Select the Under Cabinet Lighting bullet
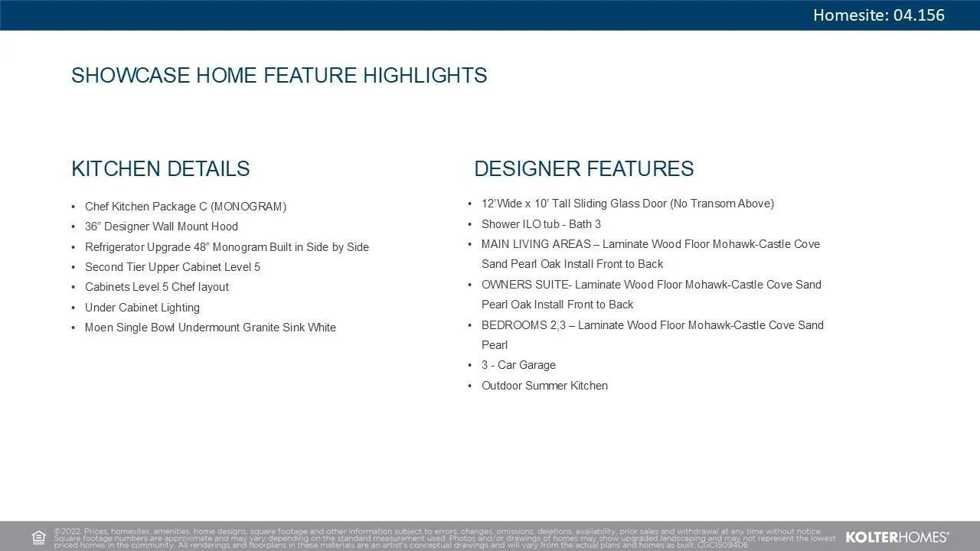Screen dimensions: 980x551 (142, 308)
